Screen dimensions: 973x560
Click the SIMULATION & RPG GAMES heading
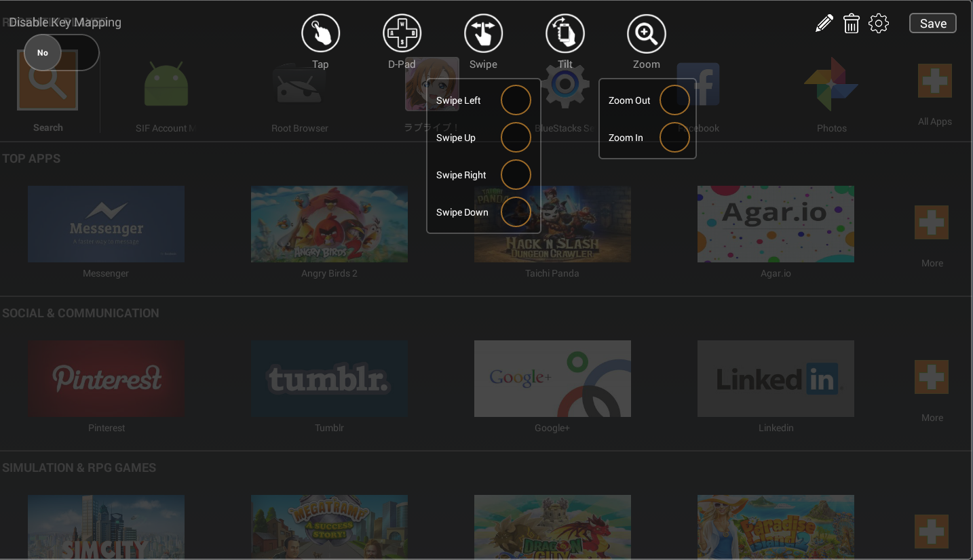click(x=79, y=468)
